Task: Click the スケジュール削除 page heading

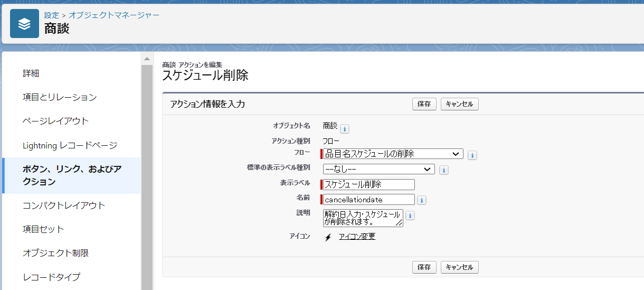Action: (205, 76)
